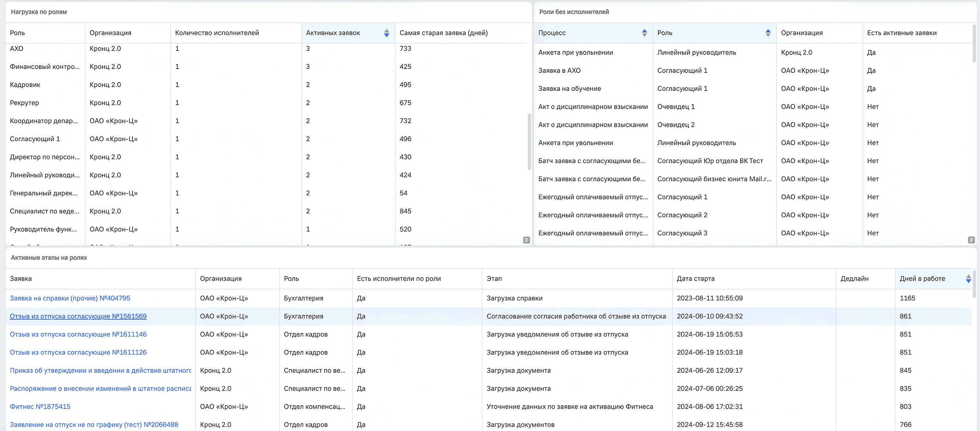Click Дедлайн column header
980x431 pixels.
[866, 279]
